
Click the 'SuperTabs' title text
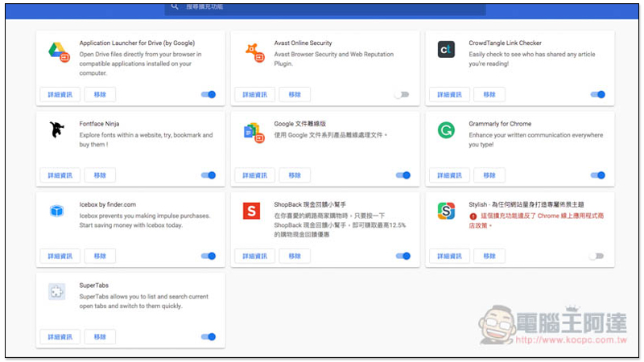(x=94, y=286)
